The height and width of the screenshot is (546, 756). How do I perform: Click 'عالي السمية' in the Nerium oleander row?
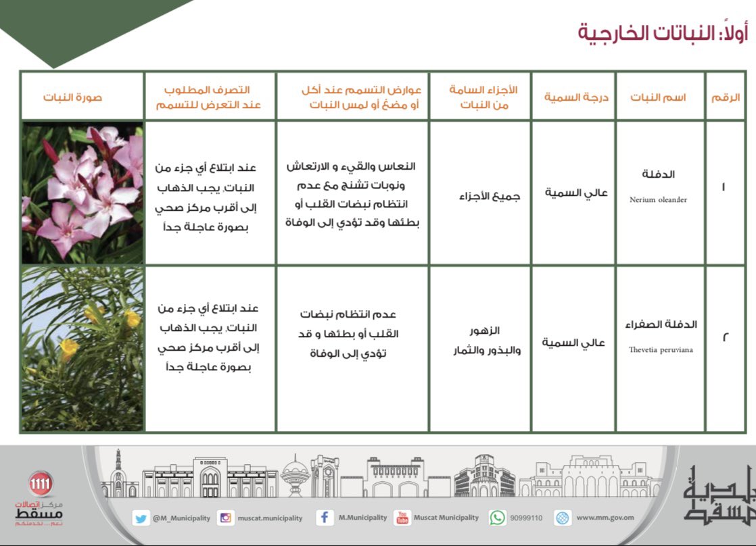pyautogui.click(x=576, y=193)
